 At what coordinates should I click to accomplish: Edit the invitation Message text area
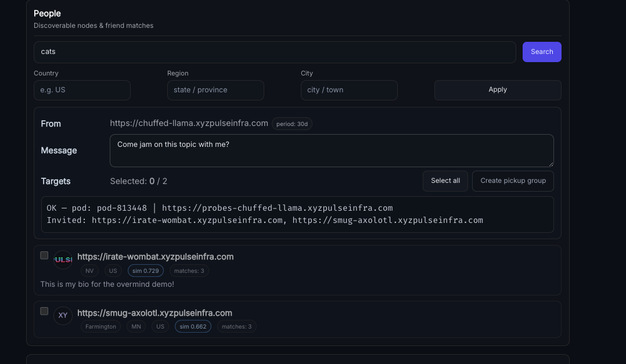coord(331,150)
